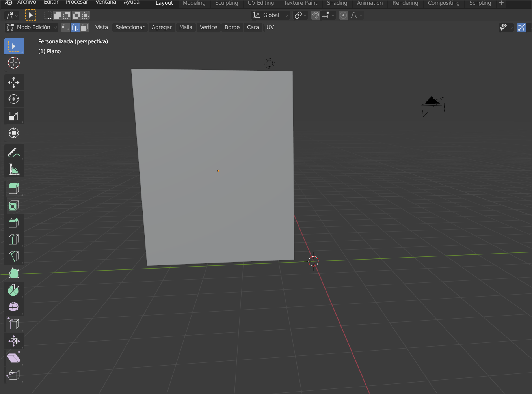Open the Archivo menu

point(27,2)
